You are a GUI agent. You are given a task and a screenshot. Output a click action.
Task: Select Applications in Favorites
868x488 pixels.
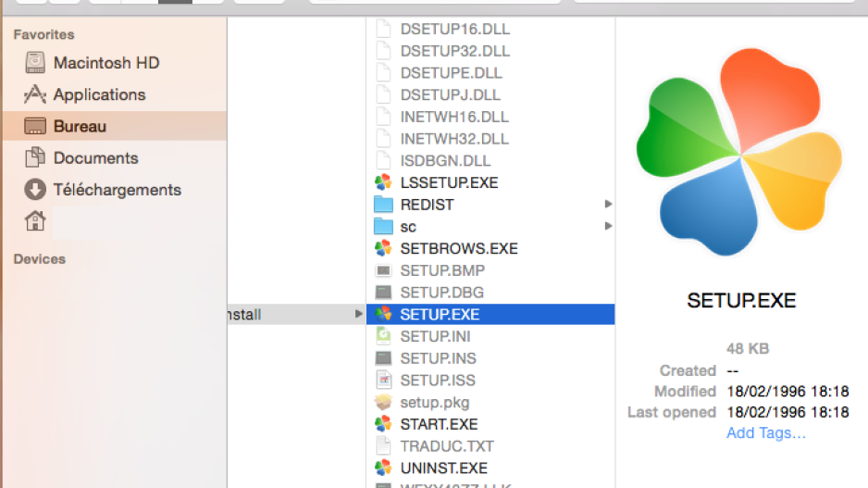tap(99, 94)
